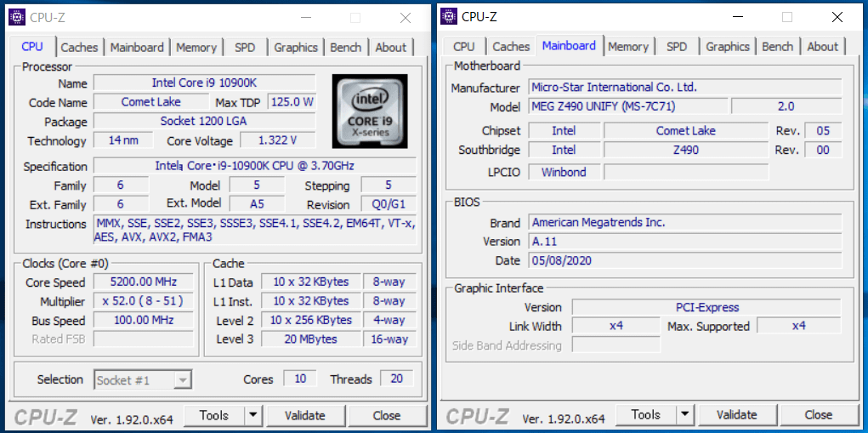Click Close button in left window
This screenshot has height=433, width=868.
[387, 415]
